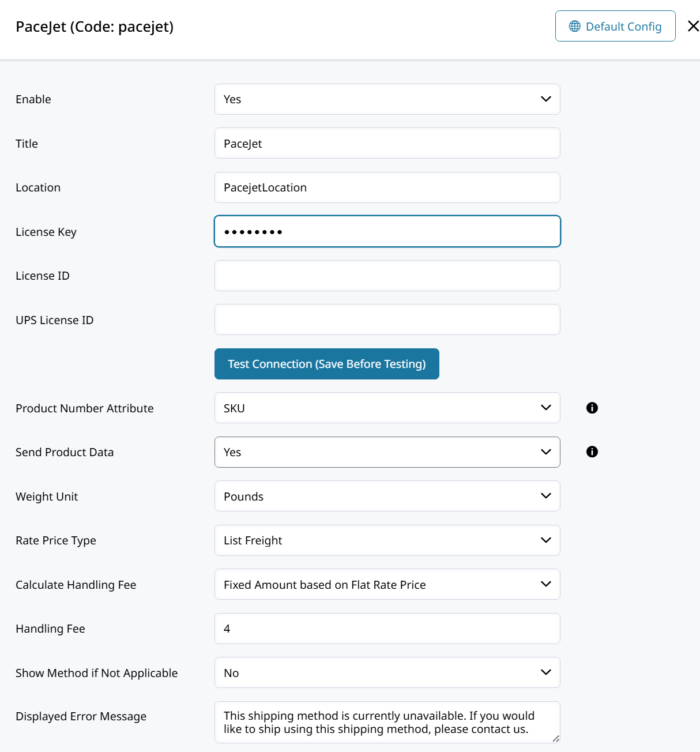The height and width of the screenshot is (752, 700).
Task: Click the empty License ID field
Action: coord(387,276)
